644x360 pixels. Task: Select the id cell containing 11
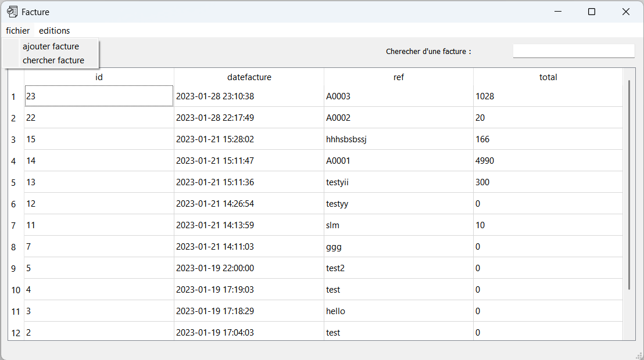tap(99, 225)
